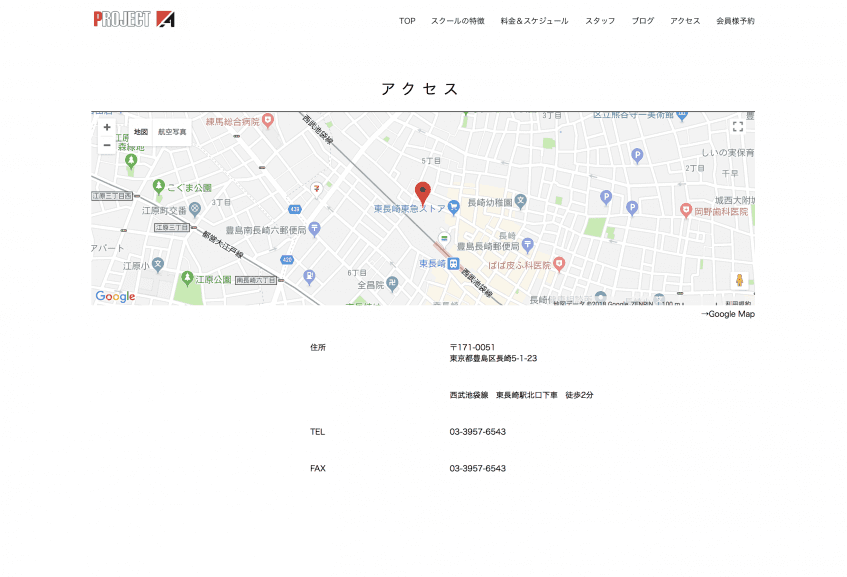This screenshot has height=577, width=847.
Task: Click route 439 road shield
Action: [294, 209]
